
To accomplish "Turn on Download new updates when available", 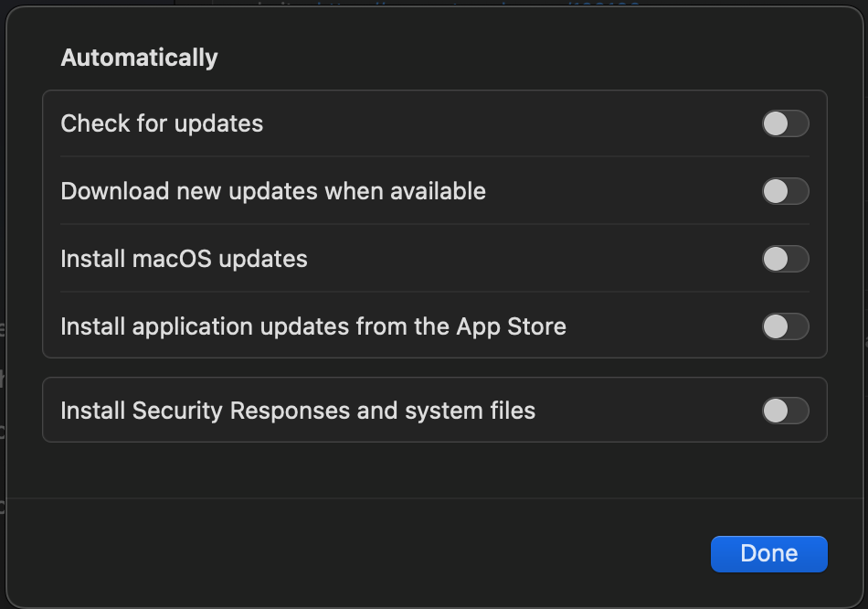I will [x=786, y=191].
